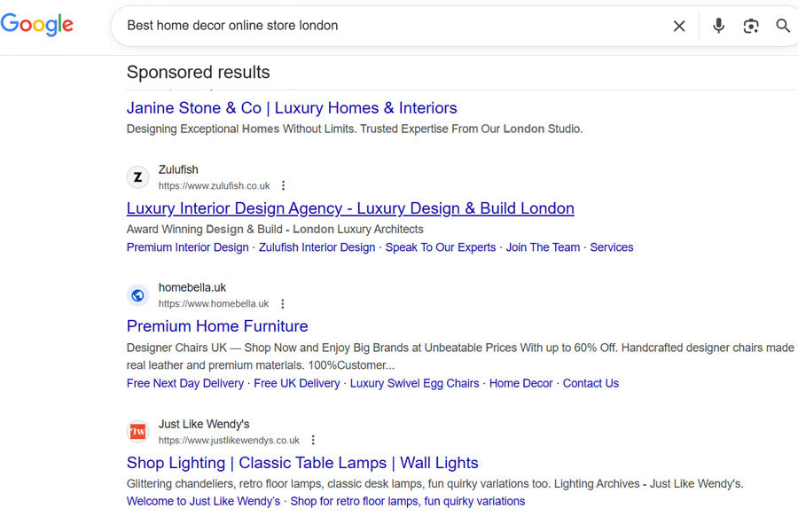The image size is (798, 532).
Task: Open Zulufish Services sitelink
Action: (612, 247)
